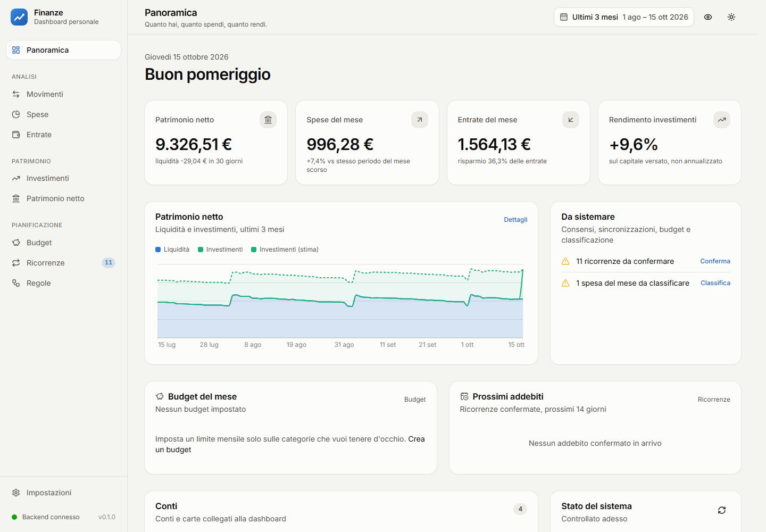Screen dimensions: 766x532
Task: Click the piggy bank icon in Budget del mese
Action: pos(160,396)
